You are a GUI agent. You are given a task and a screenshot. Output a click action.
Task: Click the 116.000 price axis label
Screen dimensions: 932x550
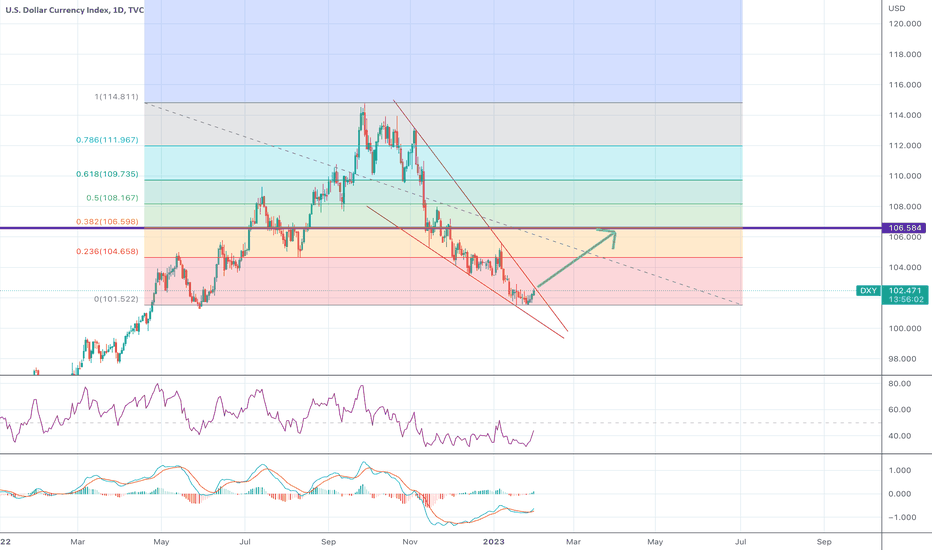coord(905,85)
